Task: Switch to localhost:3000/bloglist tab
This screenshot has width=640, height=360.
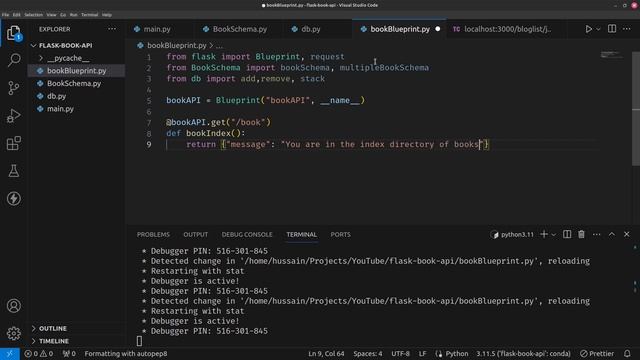Action: [507, 29]
